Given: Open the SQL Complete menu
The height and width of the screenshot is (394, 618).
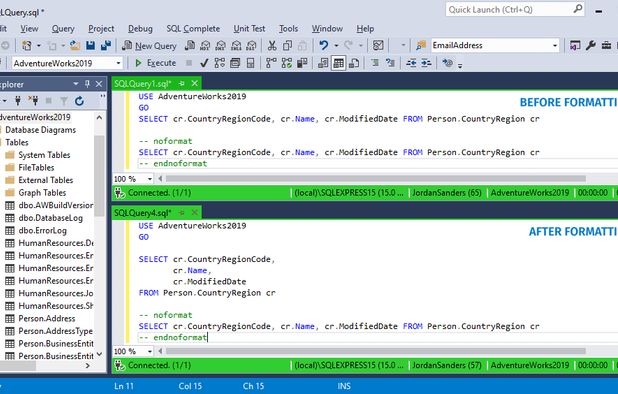Looking at the screenshot, I should click(x=193, y=29).
